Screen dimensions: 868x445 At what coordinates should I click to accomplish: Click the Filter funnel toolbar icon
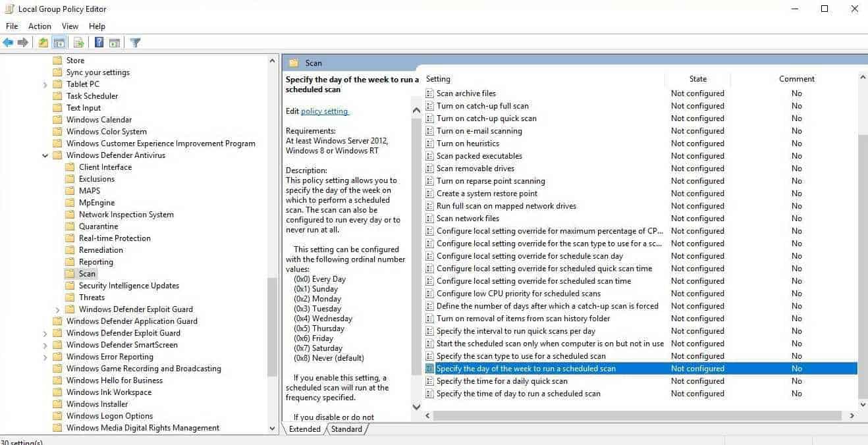135,43
